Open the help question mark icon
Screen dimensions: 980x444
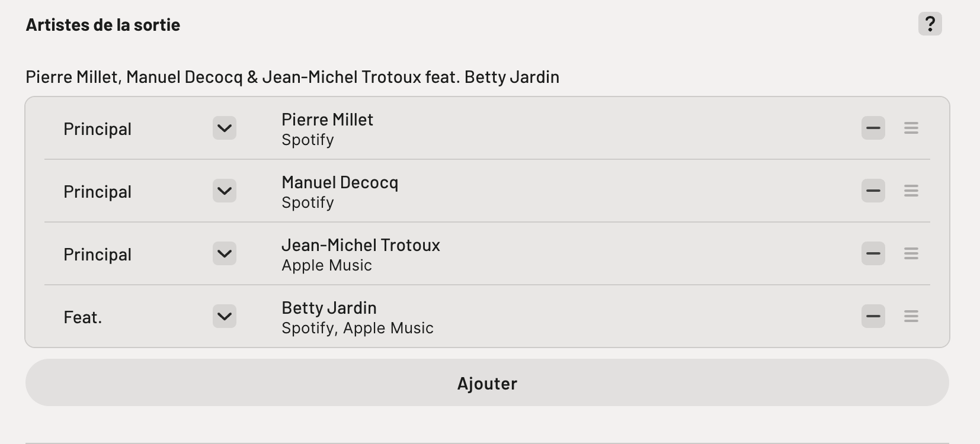pos(930,24)
